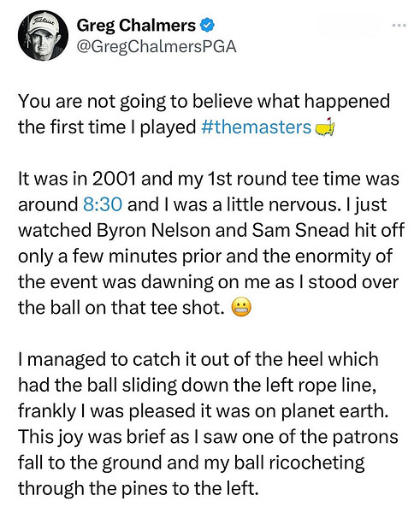Image resolution: width=420 pixels, height=513 pixels.
Task: Open the three-dot more options menu
Action: [399, 25]
